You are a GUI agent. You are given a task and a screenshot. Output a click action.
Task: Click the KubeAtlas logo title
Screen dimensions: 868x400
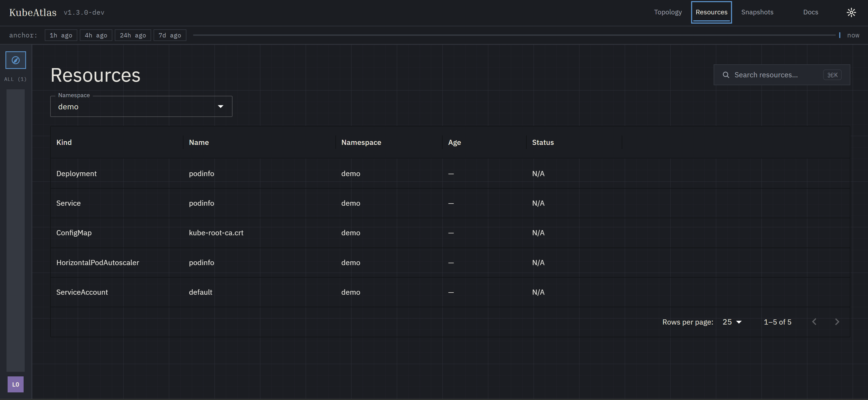pyautogui.click(x=33, y=12)
